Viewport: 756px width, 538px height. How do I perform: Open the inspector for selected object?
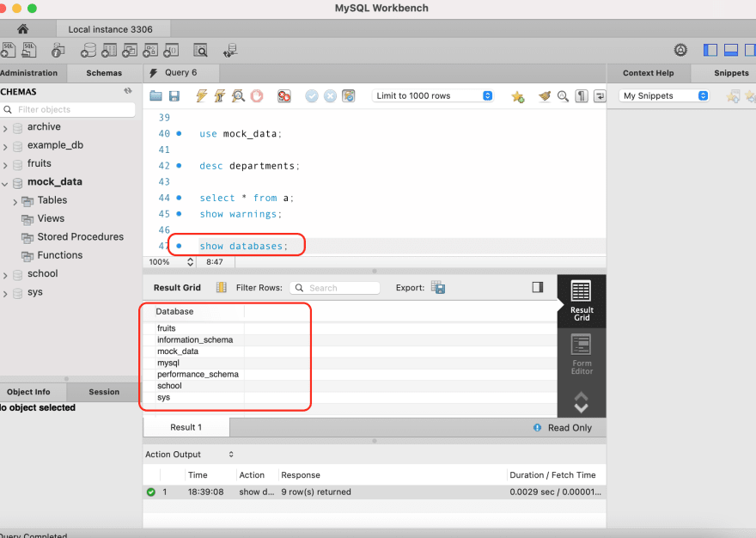58,50
